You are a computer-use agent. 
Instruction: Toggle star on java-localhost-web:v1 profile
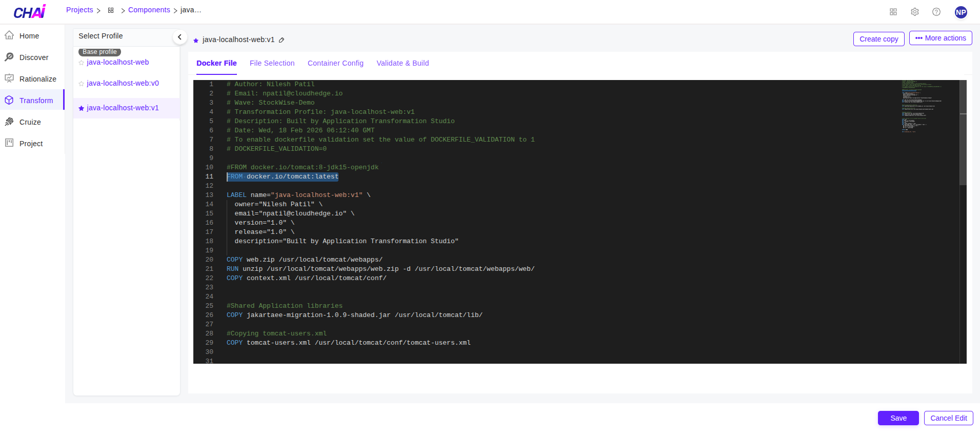81,108
